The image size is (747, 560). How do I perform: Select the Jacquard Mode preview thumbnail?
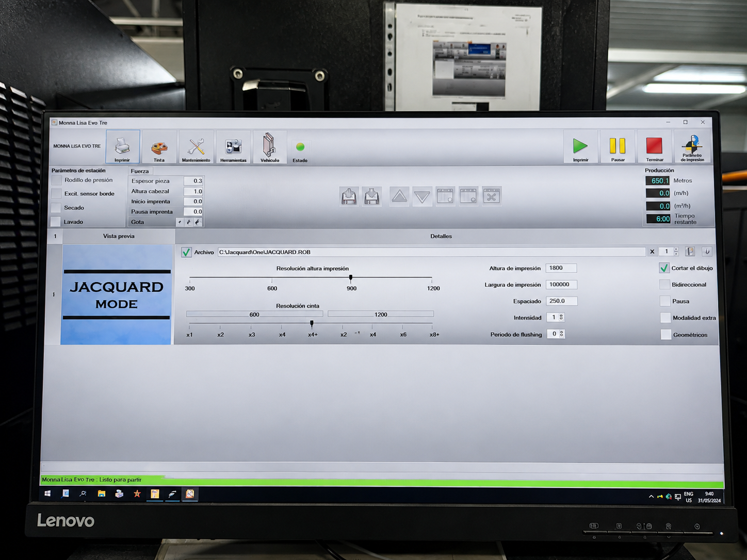point(117,295)
